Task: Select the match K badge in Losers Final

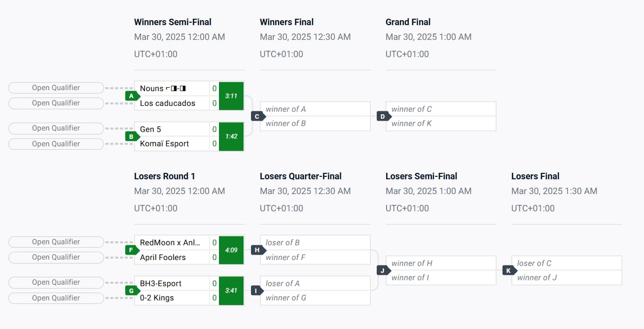Action: coord(509,270)
